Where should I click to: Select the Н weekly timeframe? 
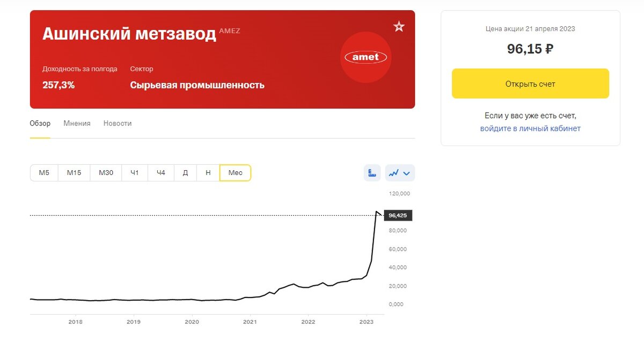208,172
